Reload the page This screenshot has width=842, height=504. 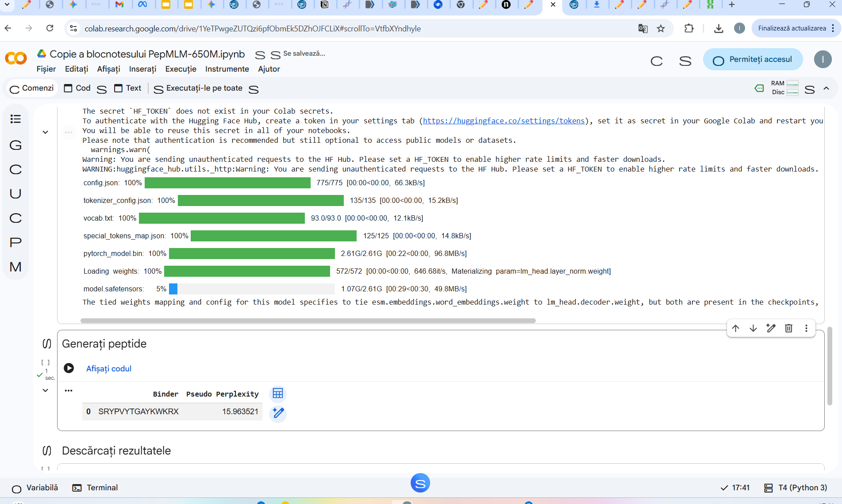(50, 28)
